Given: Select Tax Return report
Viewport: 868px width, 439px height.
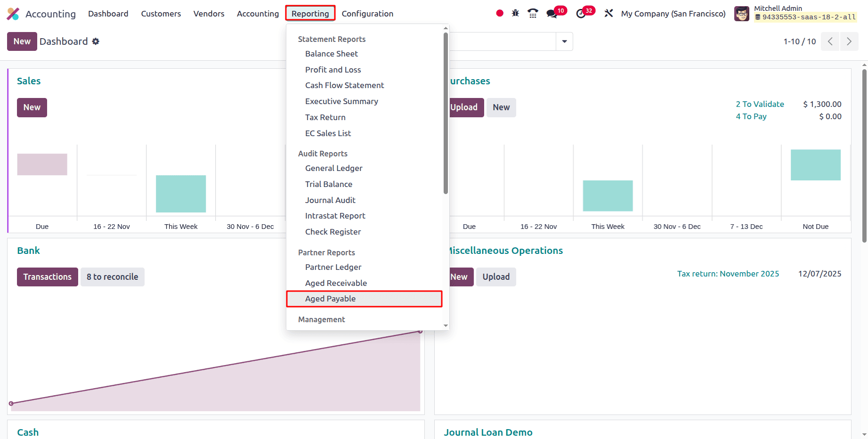Looking at the screenshot, I should [x=365, y=117].
